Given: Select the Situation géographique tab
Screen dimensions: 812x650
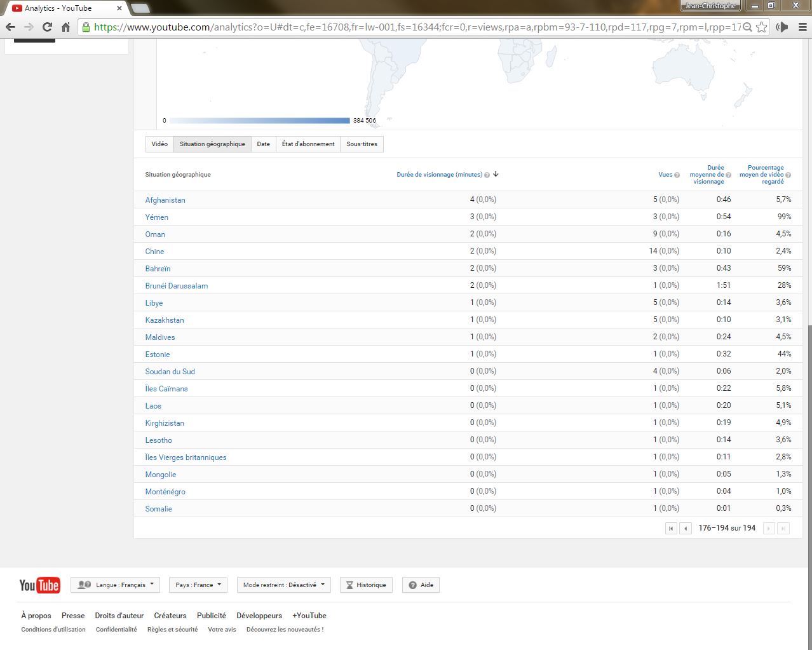Looking at the screenshot, I should (x=212, y=144).
